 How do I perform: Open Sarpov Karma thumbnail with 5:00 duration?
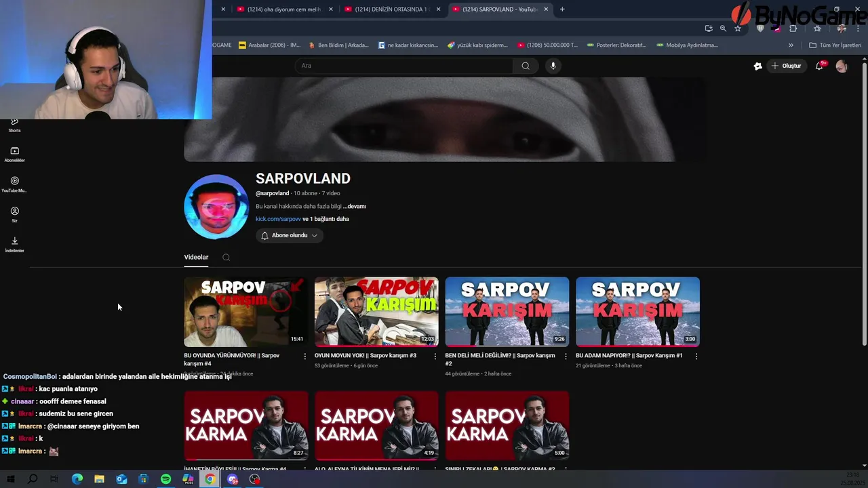coord(507,426)
